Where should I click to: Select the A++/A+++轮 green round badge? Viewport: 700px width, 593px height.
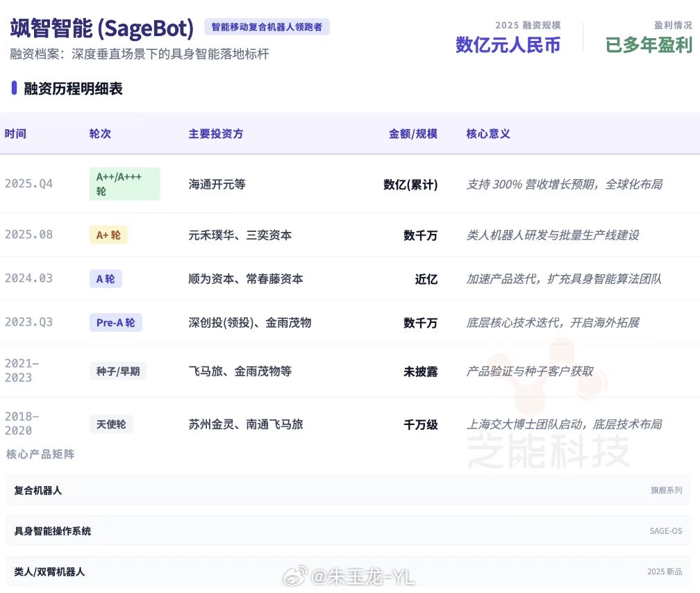(x=124, y=184)
